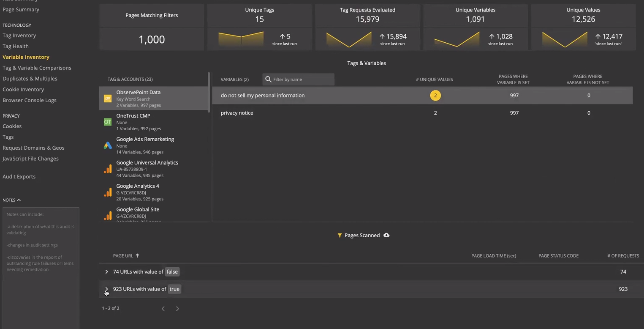Image resolution: width=644 pixels, height=329 pixels.
Task: Click the yellow unique values badge showing 2
Action: click(435, 96)
